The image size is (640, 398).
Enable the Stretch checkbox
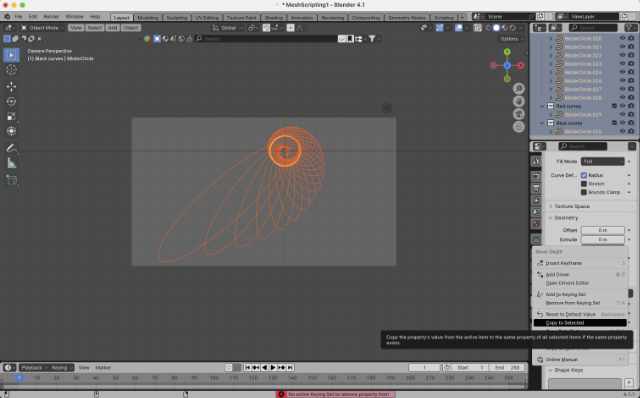[584, 184]
